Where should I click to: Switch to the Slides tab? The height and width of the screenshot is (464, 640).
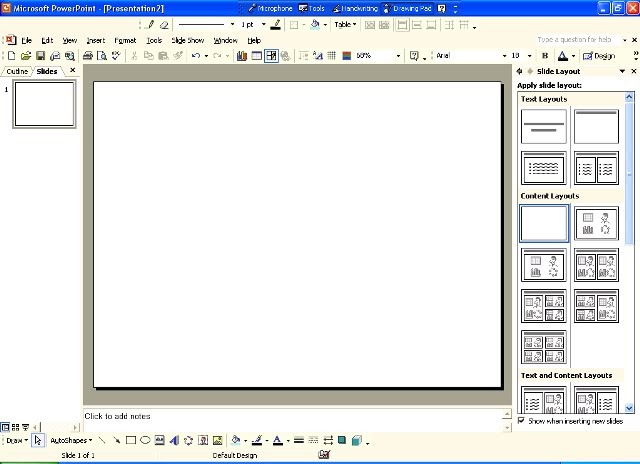47,71
